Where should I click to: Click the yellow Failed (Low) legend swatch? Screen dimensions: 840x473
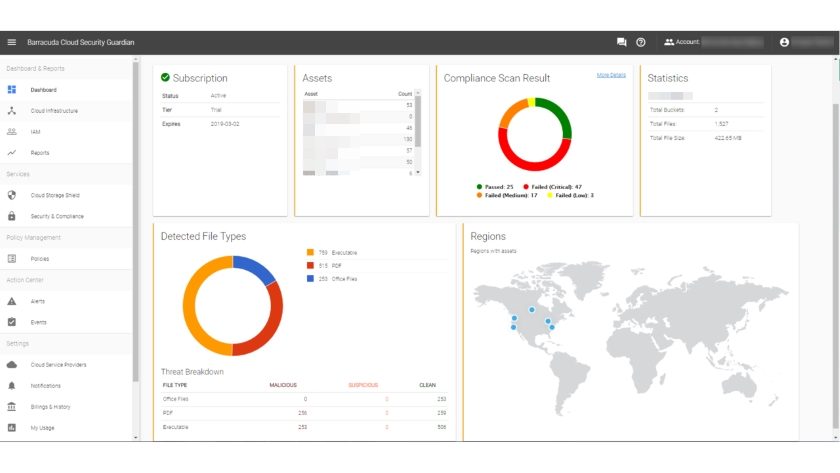[550, 196]
